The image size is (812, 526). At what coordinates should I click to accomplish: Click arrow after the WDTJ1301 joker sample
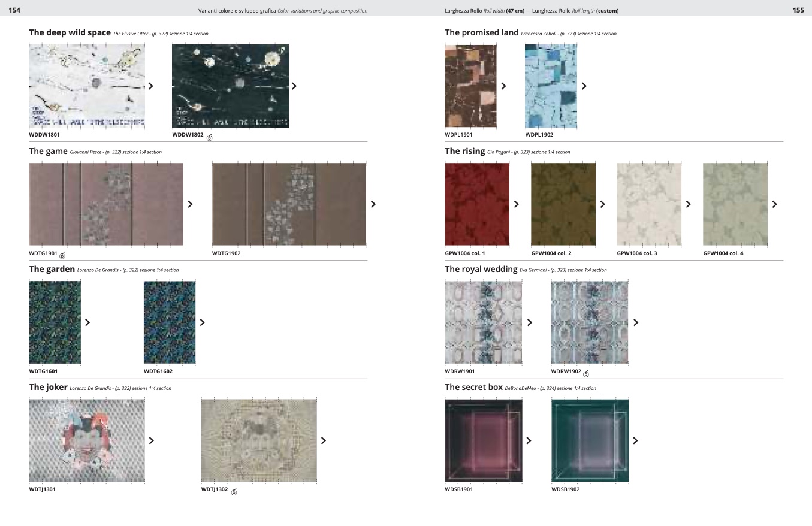tap(151, 441)
